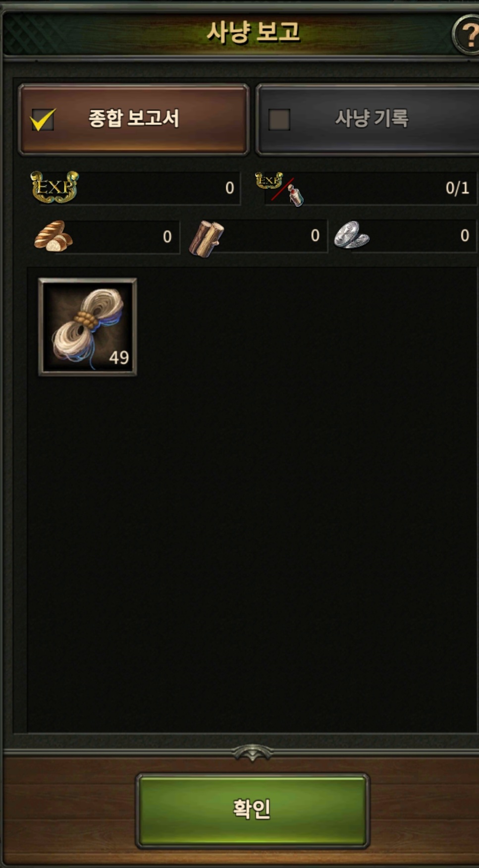Switch to the 사냥 기록 tab
The width and height of the screenshot is (479, 868).
pos(368,119)
